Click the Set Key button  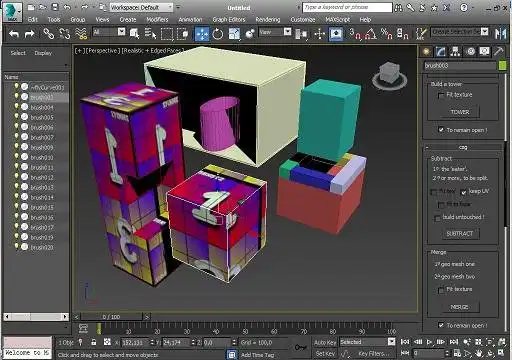pos(325,353)
